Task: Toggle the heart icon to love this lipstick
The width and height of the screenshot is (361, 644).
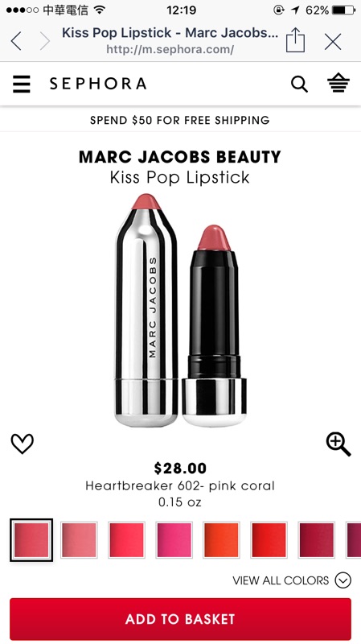Action: pos(23,444)
